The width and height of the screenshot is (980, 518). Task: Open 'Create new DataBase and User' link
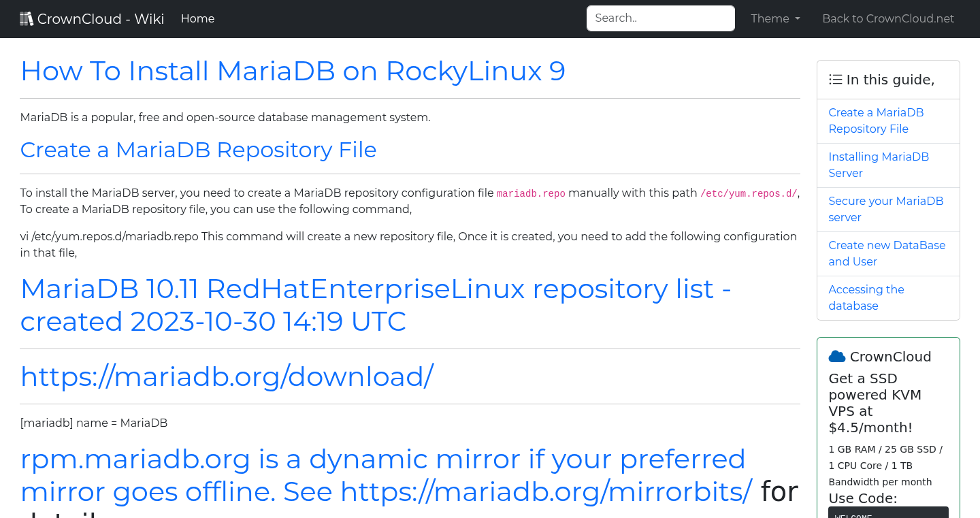[x=887, y=253]
